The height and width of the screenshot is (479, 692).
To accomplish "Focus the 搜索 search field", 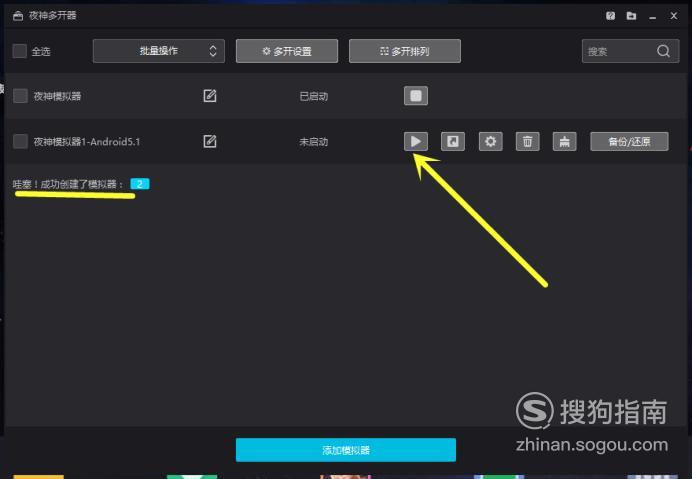I will click(630, 51).
